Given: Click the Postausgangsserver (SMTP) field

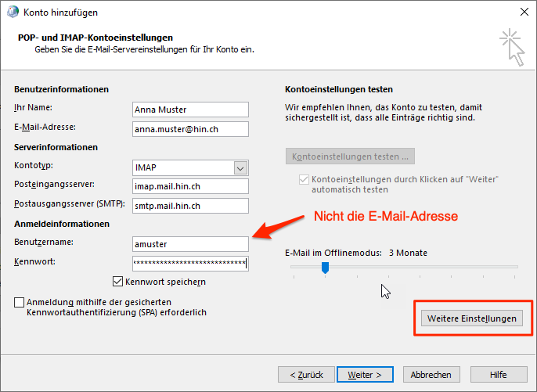Looking at the screenshot, I should pos(190,206).
